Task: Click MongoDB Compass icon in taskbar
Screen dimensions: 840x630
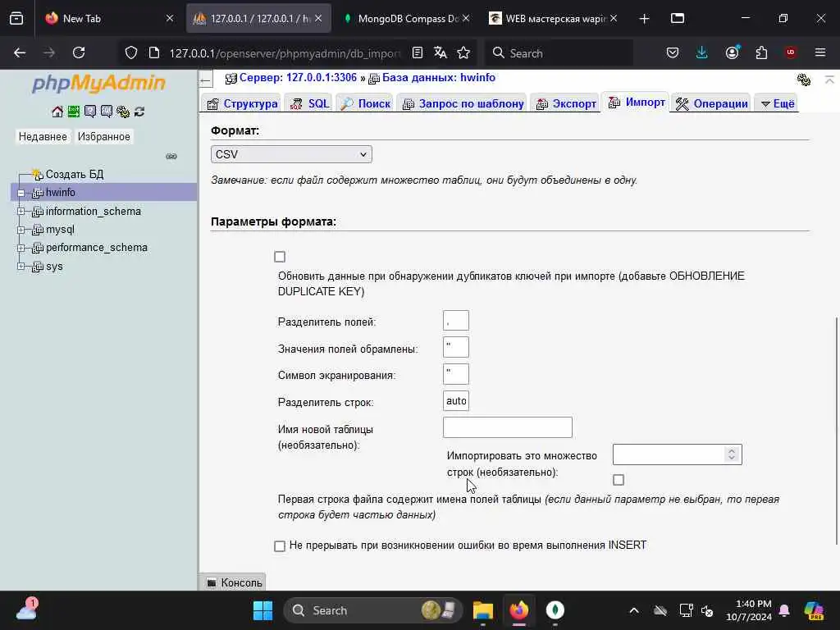Action: point(555,610)
